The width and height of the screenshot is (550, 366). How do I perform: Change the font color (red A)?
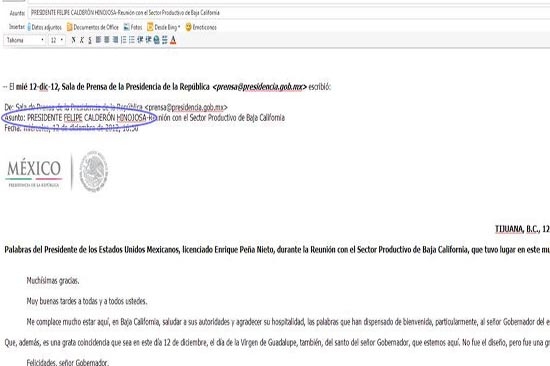pyautogui.click(x=173, y=40)
